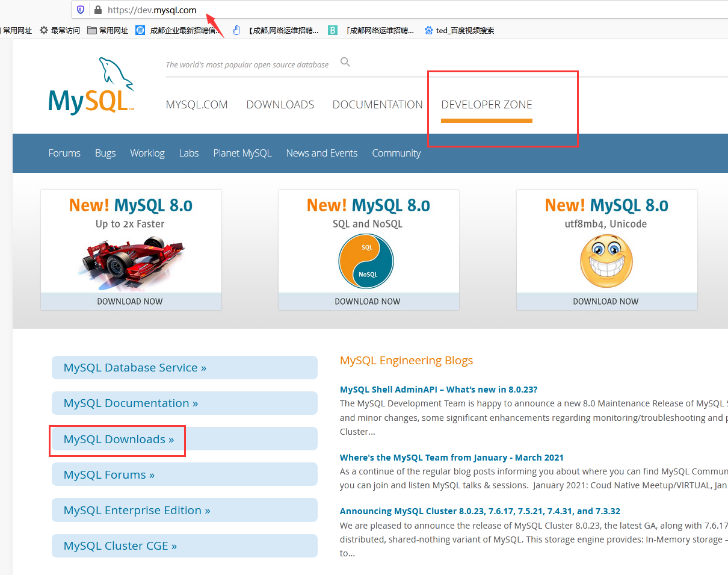This screenshot has height=575, width=728.
Task: Open the ted_百度视频搜索 bookmark
Action: (x=459, y=30)
